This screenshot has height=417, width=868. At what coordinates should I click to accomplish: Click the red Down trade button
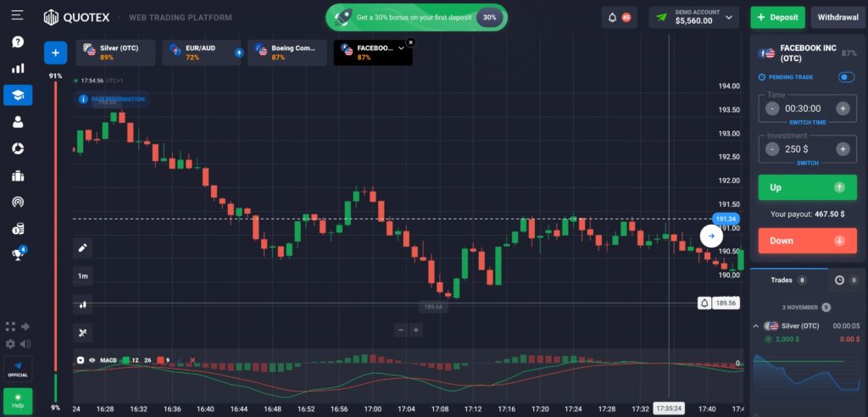click(x=807, y=241)
